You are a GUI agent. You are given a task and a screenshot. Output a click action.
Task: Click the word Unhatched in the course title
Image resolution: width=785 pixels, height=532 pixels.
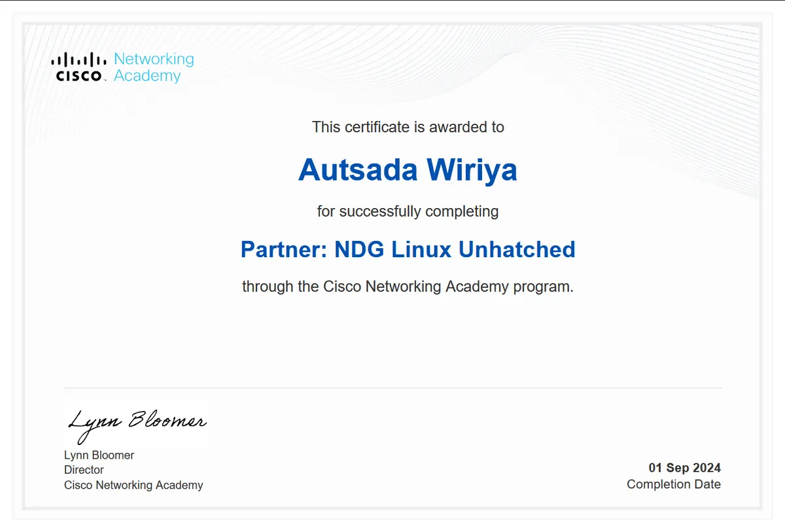pos(516,249)
